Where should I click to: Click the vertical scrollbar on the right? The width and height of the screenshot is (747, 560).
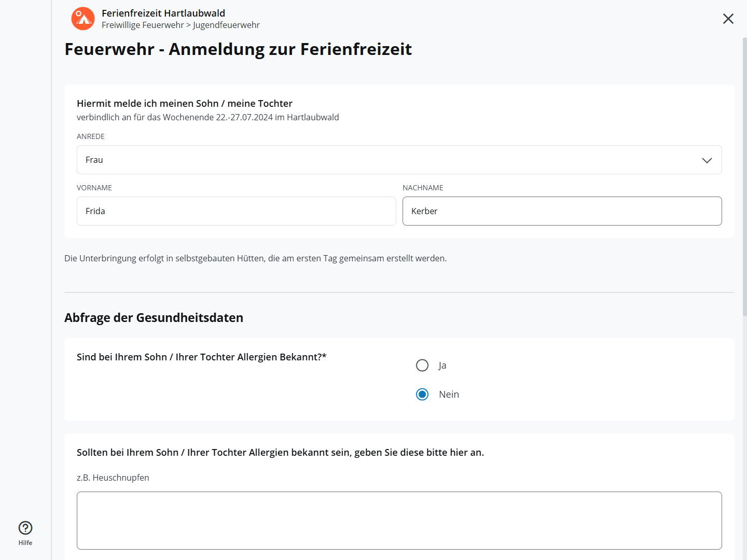click(x=744, y=176)
